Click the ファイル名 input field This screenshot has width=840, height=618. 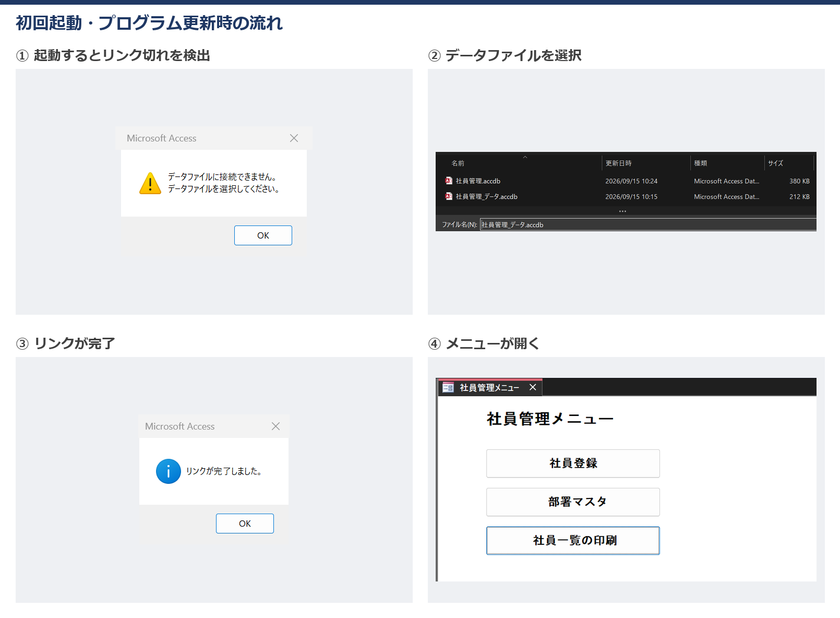point(648,225)
